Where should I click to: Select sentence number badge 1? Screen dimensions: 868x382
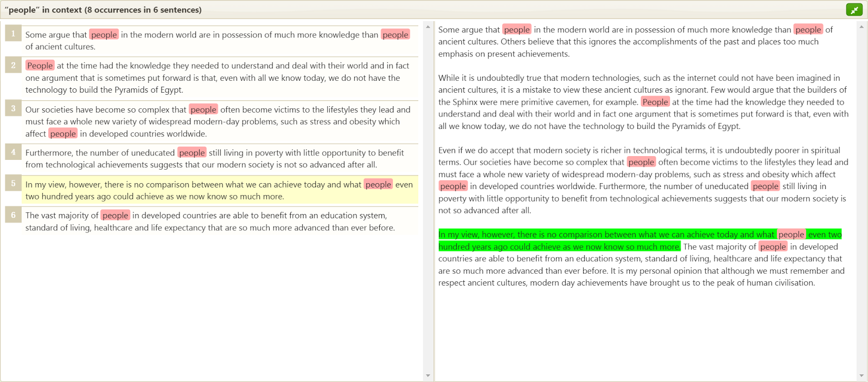click(x=14, y=34)
